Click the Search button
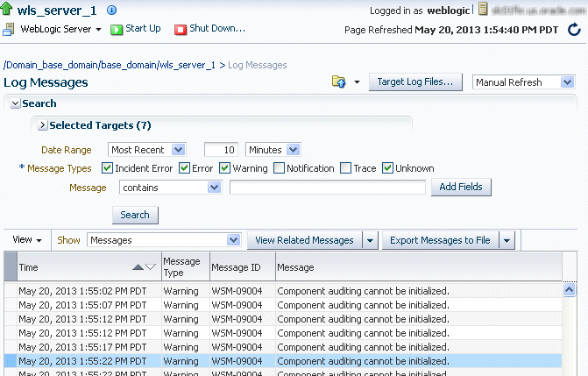 click(x=135, y=215)
